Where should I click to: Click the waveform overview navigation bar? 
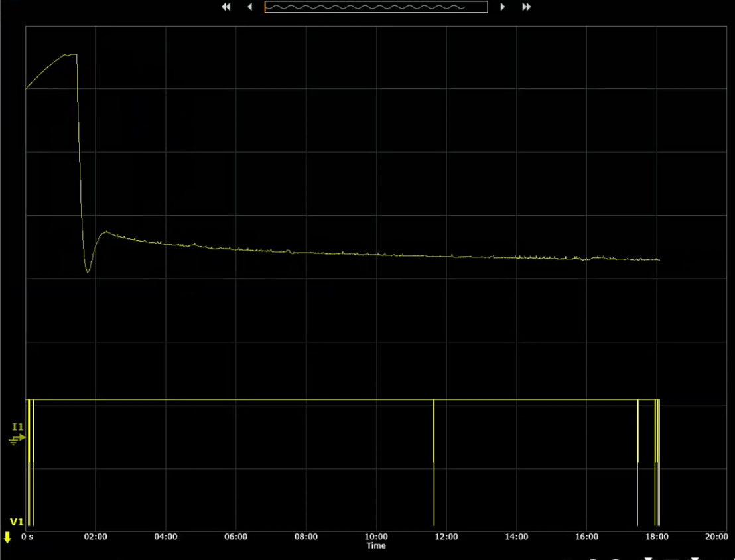(x=376, y=7)
